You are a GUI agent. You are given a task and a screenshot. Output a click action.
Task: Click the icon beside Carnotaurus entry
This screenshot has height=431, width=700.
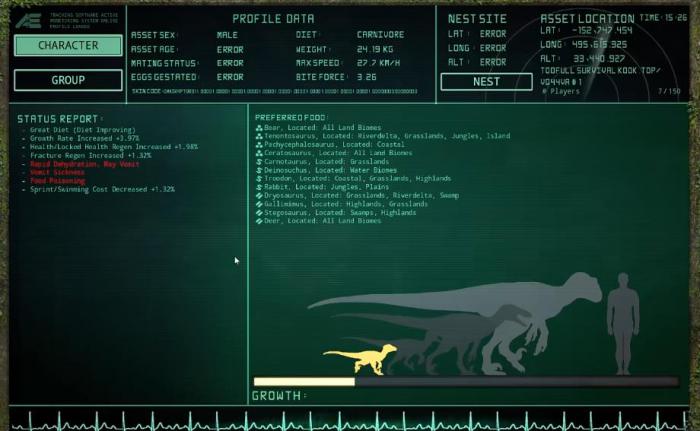click(x=259, y=162)
